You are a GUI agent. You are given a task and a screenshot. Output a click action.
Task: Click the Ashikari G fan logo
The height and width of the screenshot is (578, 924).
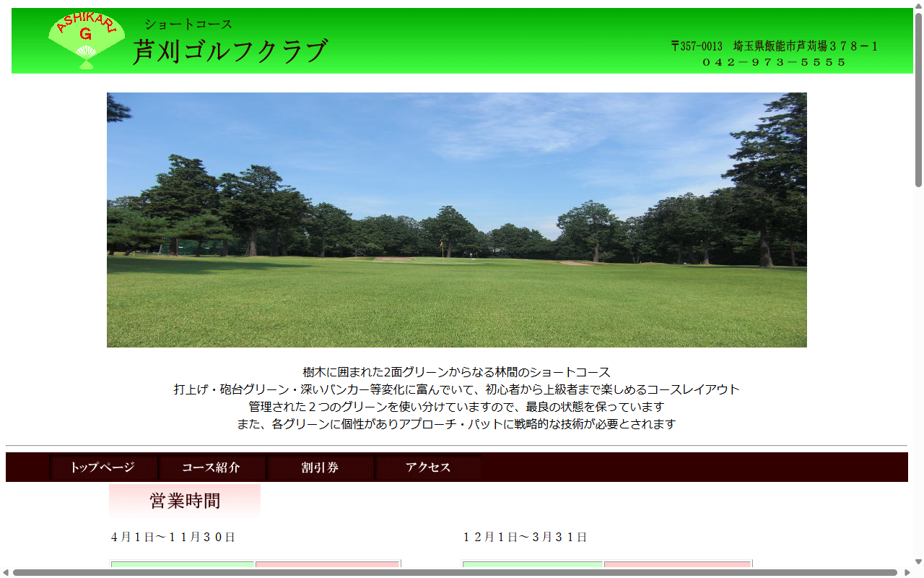pyautogui.click(x=87, y=40)
